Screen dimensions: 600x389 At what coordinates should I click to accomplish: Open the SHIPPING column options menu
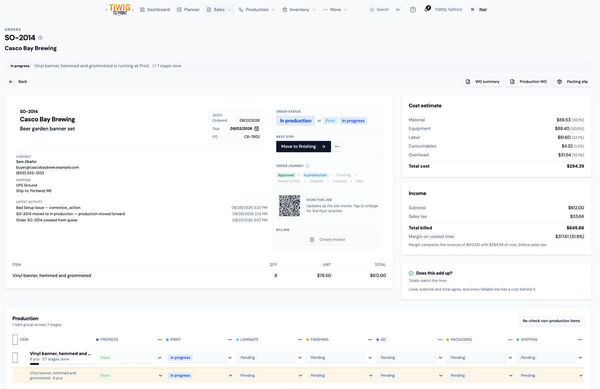580,340
